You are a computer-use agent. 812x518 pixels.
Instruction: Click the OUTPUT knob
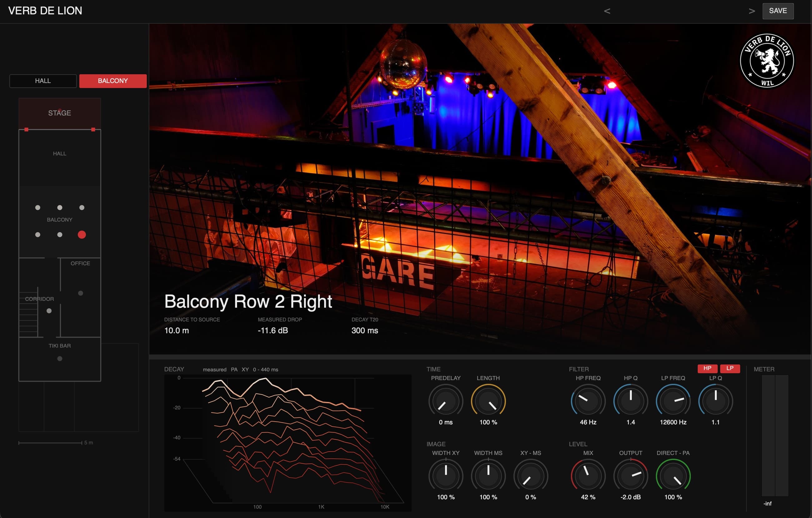[x=631, y=476]
